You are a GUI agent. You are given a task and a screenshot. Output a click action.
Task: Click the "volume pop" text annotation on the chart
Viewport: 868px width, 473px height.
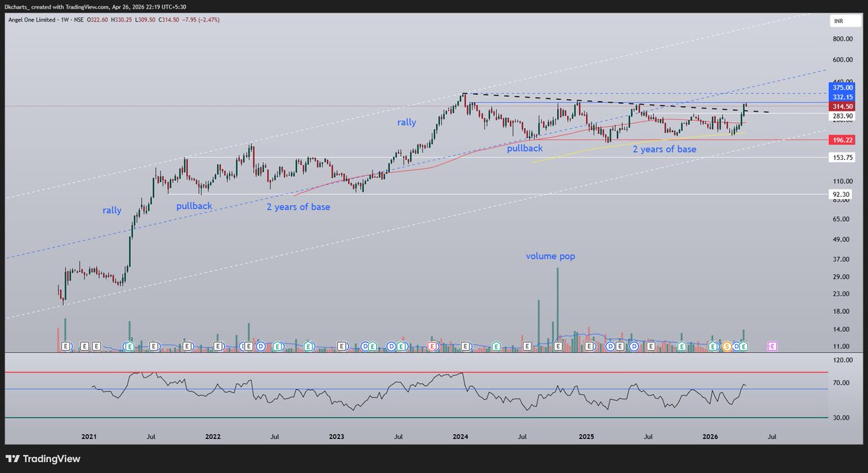[550, 256]
